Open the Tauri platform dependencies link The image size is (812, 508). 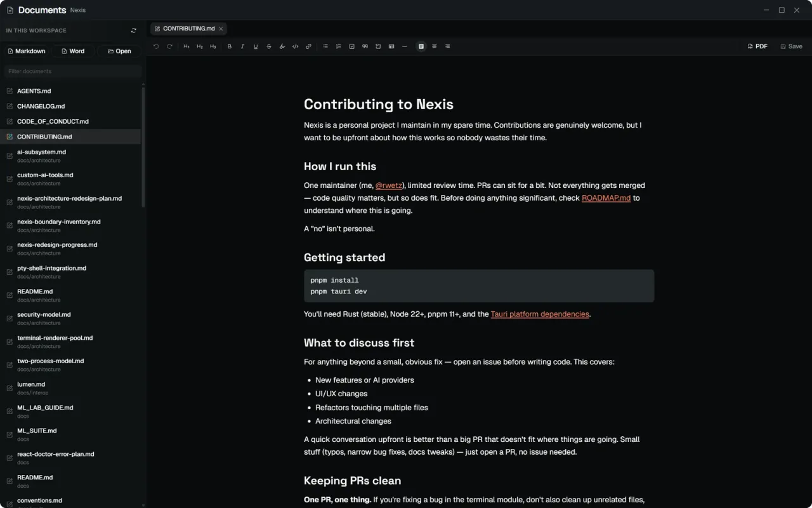coord(540,314)
